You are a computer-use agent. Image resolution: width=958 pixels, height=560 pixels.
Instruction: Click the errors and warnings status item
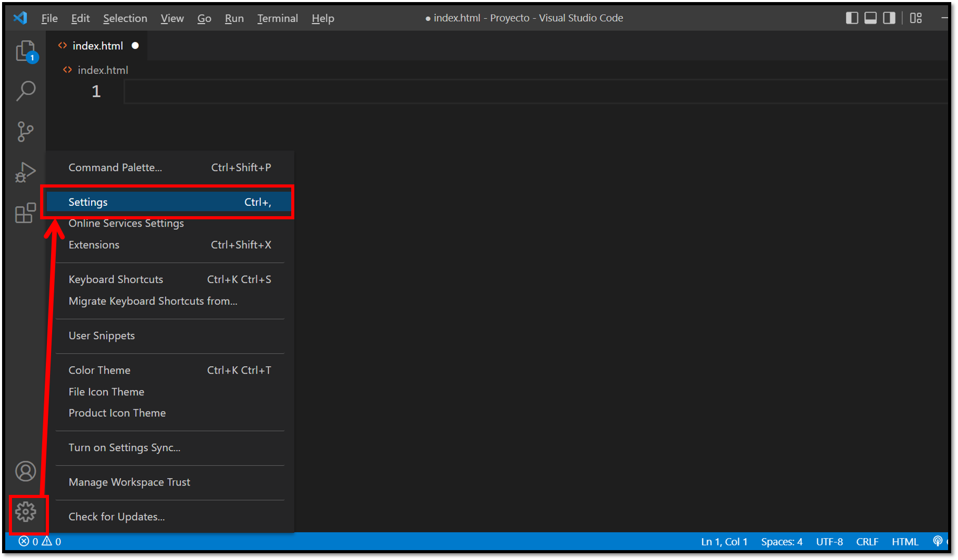pos(40,542)
